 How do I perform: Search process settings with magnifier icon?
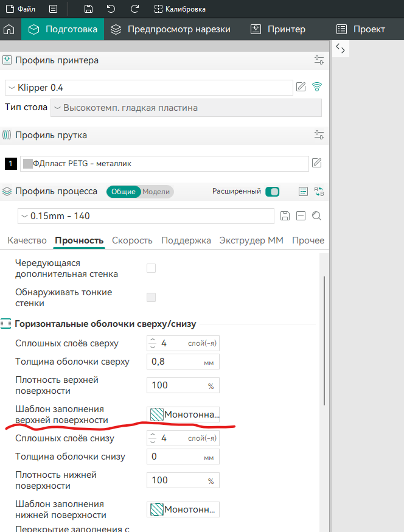(316, 216)
